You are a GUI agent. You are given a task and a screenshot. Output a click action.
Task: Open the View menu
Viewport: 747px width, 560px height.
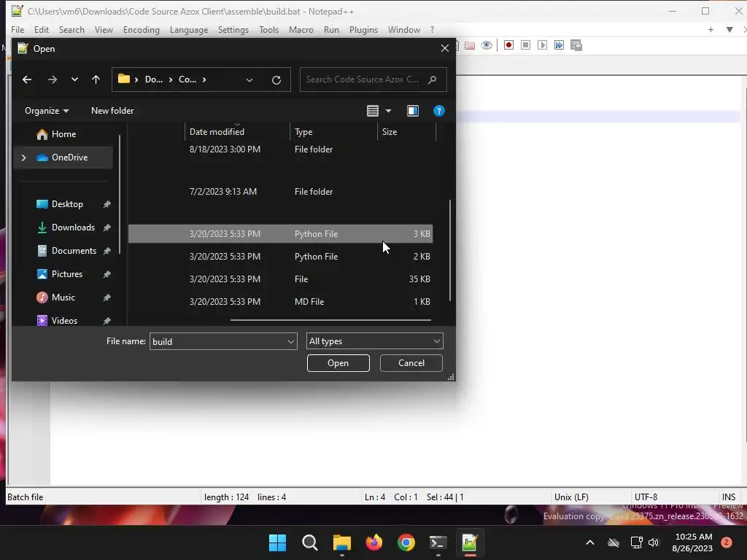pos(104,29)
